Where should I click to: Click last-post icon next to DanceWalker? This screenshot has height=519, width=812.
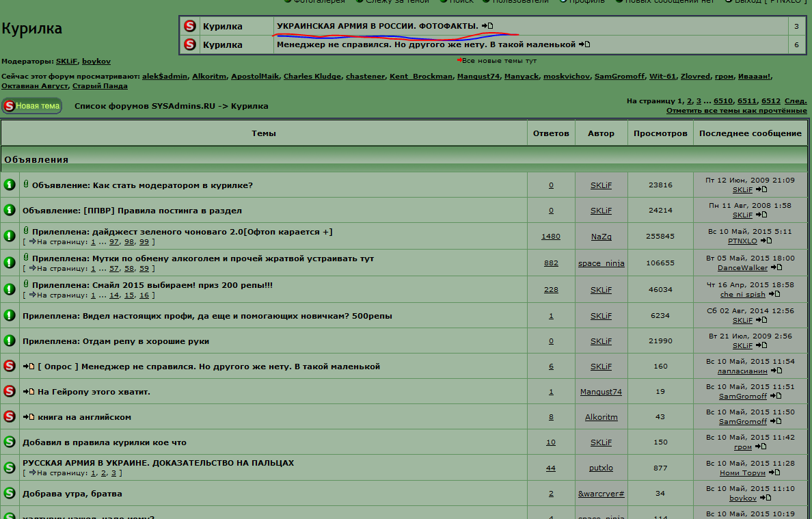click(776, 268)
